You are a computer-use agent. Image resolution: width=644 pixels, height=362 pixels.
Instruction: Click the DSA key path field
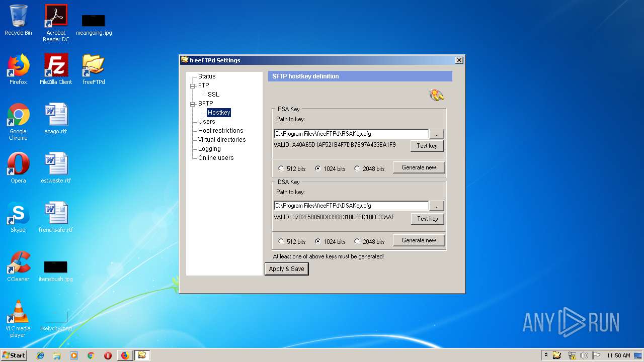click(x=351, y=206)
